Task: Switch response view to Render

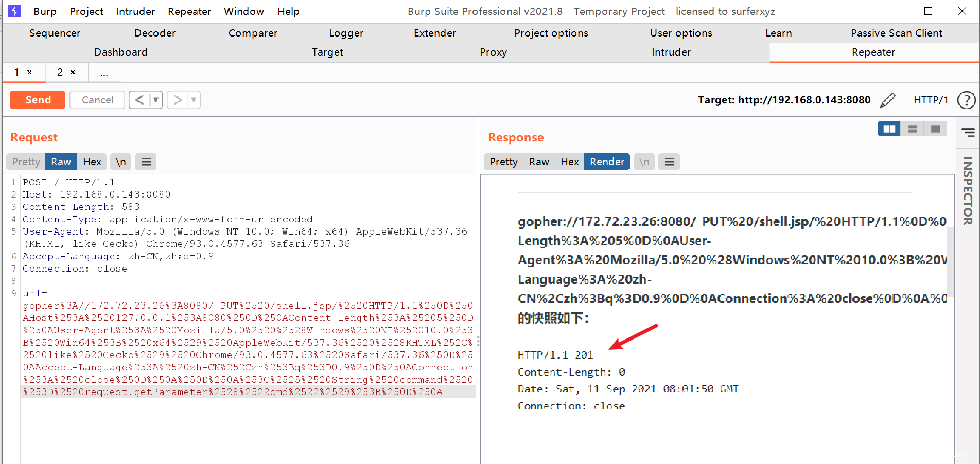Action: [x=607, y=162]
